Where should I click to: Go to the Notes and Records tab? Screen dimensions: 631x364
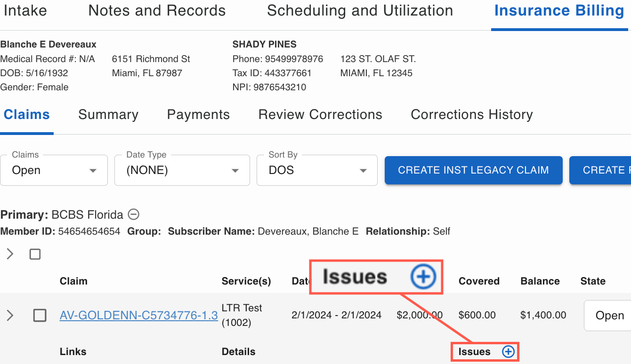pyautogui.click(x=157, y=11)
